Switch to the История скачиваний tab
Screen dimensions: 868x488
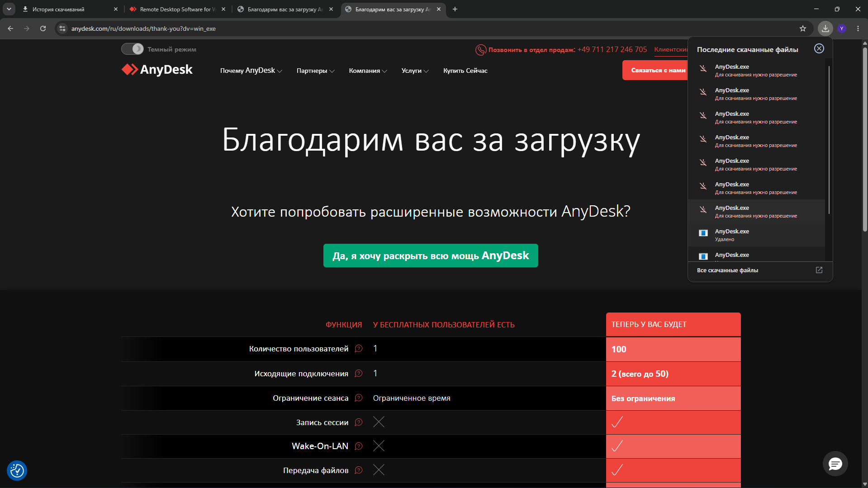click(x=69, y=9)
